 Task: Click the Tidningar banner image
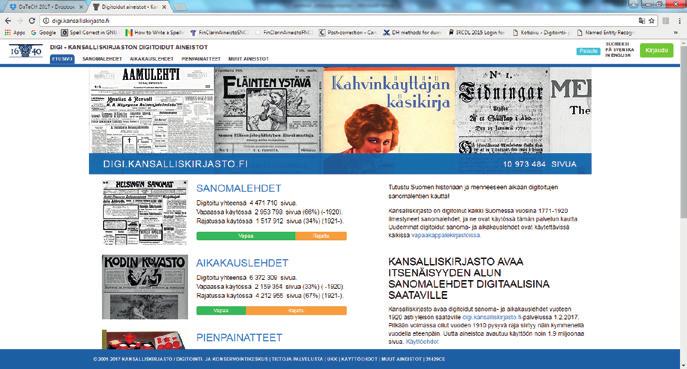503,110
